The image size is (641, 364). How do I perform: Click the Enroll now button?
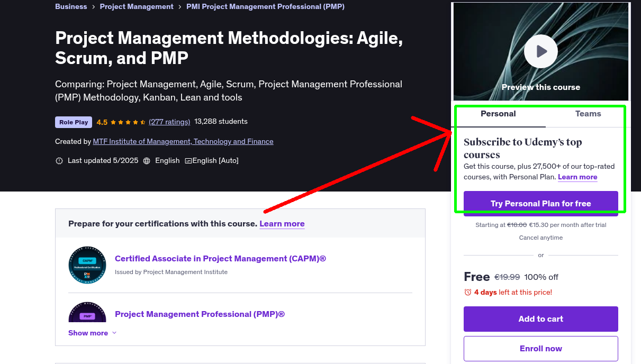(x=541, y=349)
